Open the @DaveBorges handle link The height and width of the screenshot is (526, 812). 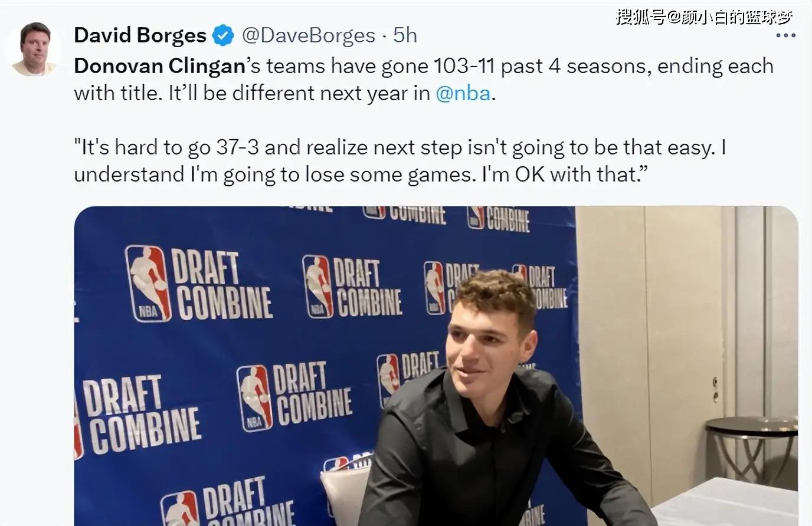(309, 35)
